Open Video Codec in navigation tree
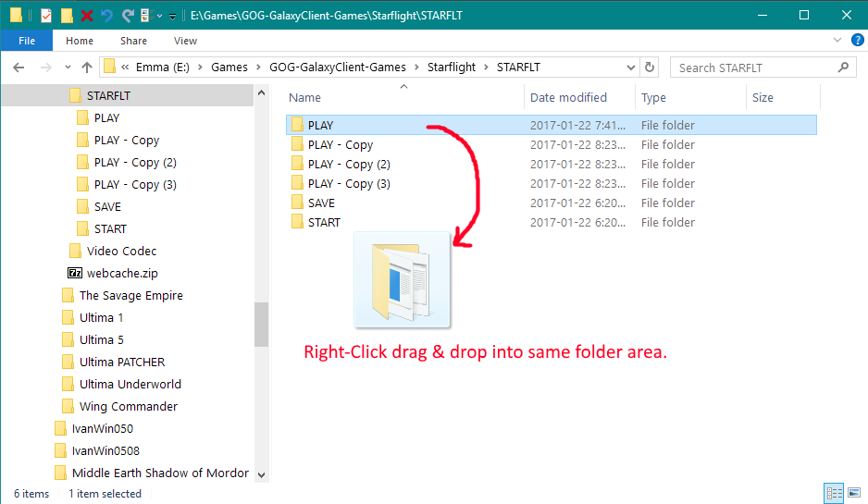Screen dimensions: 868x504 tap(121, 252)
